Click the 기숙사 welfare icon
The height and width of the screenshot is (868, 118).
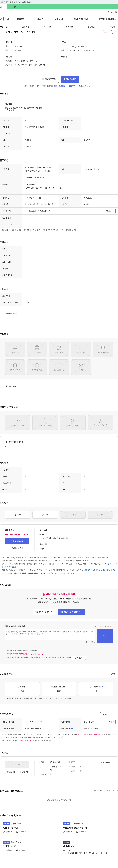tap(37, 349)
